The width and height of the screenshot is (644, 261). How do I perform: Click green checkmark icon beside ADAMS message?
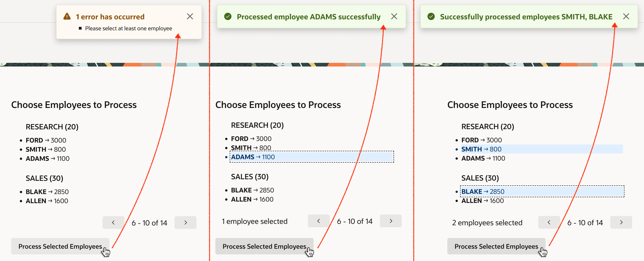coord(228,16)
